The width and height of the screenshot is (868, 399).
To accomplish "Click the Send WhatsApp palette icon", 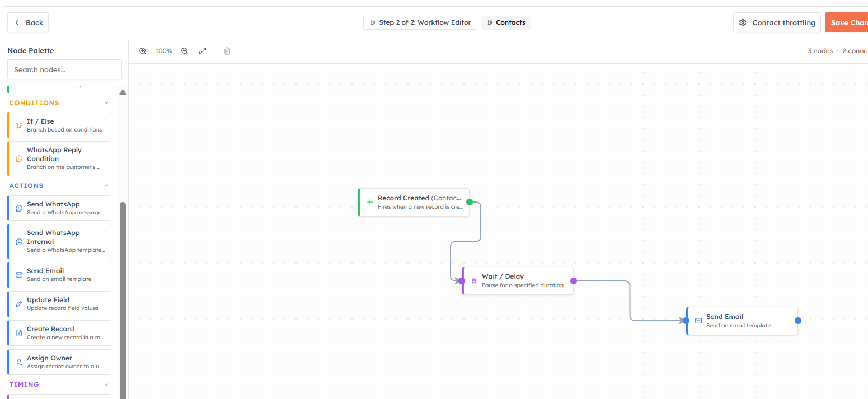I will [x=19, y=208].
